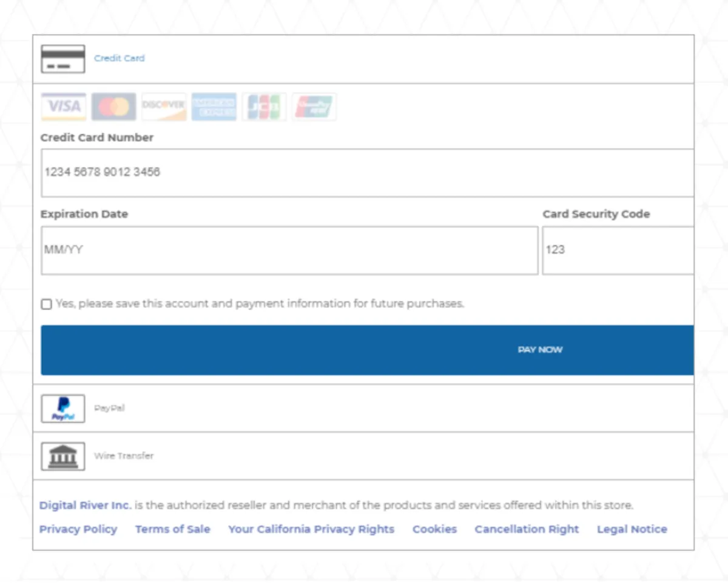The image size is (728, 585).
Task: Open the Cancellation Right link
Action: 527,529
